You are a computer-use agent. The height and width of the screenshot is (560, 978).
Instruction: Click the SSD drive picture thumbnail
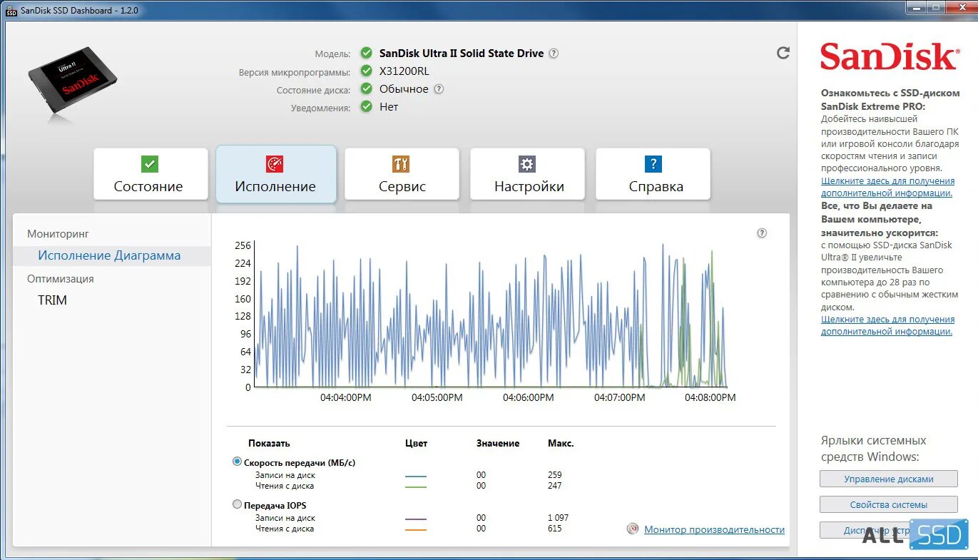point(72,83)
